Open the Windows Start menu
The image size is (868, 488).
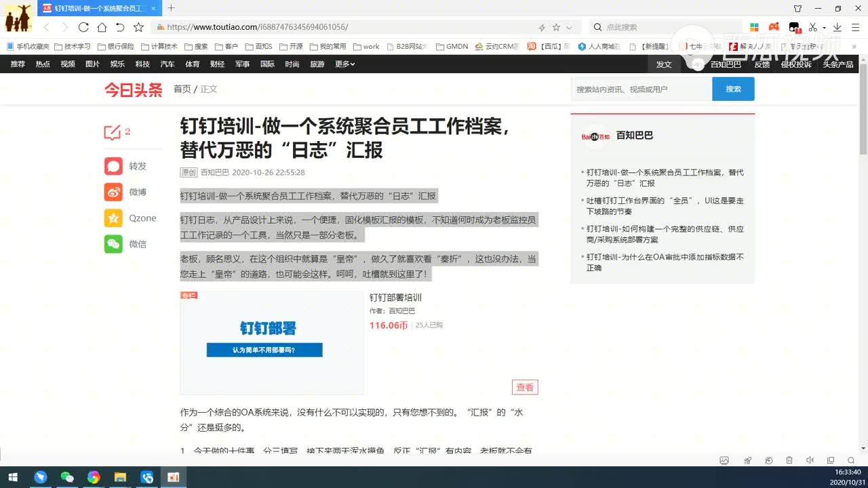(12, 477)
